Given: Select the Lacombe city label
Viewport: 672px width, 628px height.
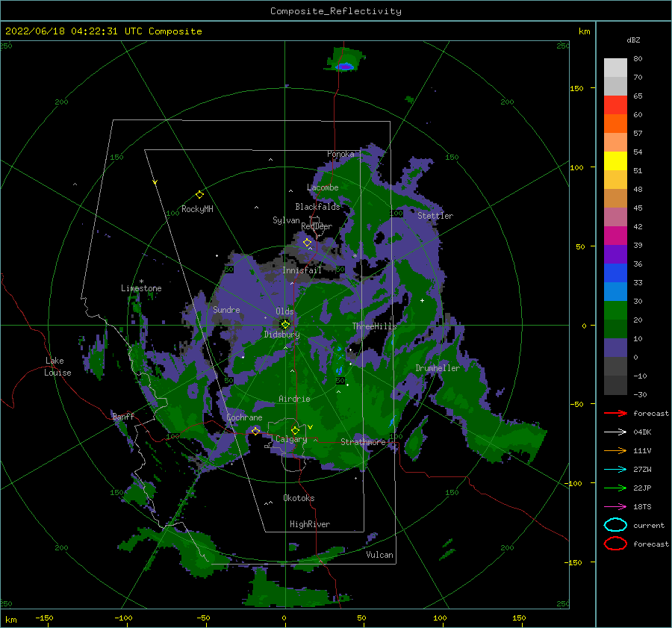Looking at the screenshot, I should [x=323, y=187].
